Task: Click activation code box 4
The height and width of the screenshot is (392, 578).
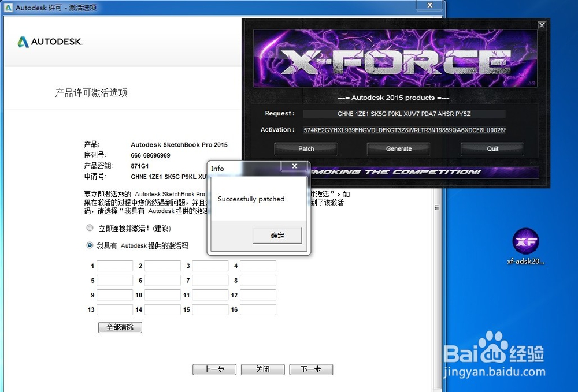Action: tap(258, 266)
